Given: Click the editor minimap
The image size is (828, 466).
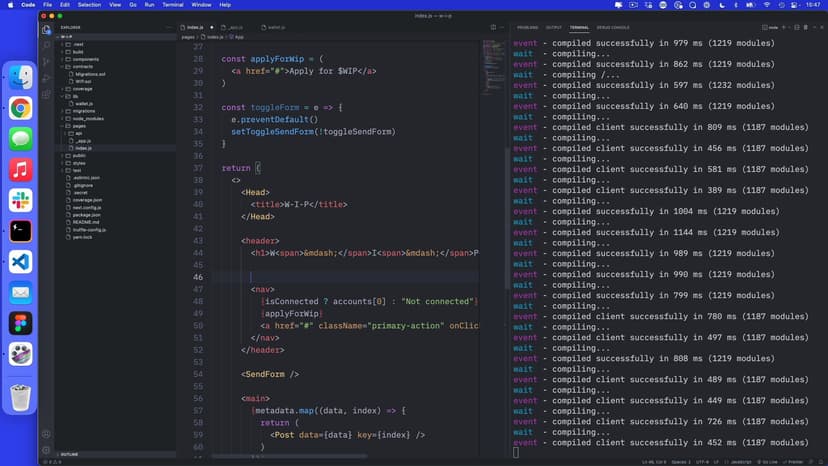Looking at the screenshot, I should click(492, 60).
